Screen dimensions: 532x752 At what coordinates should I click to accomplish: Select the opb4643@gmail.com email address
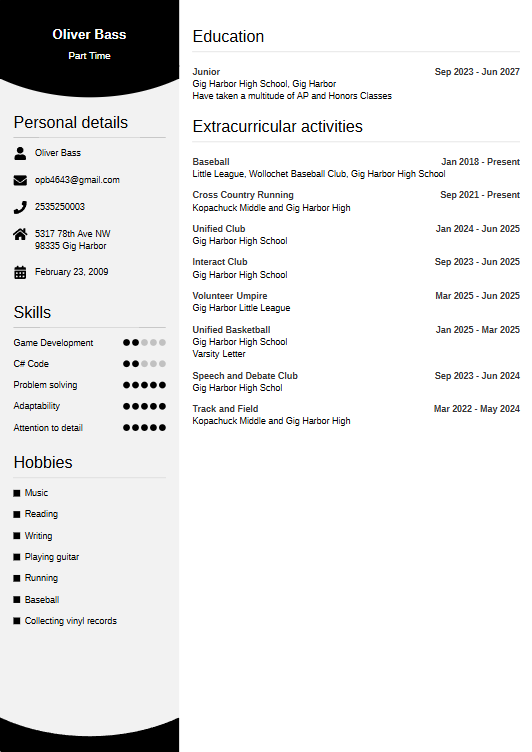[77, 180]
